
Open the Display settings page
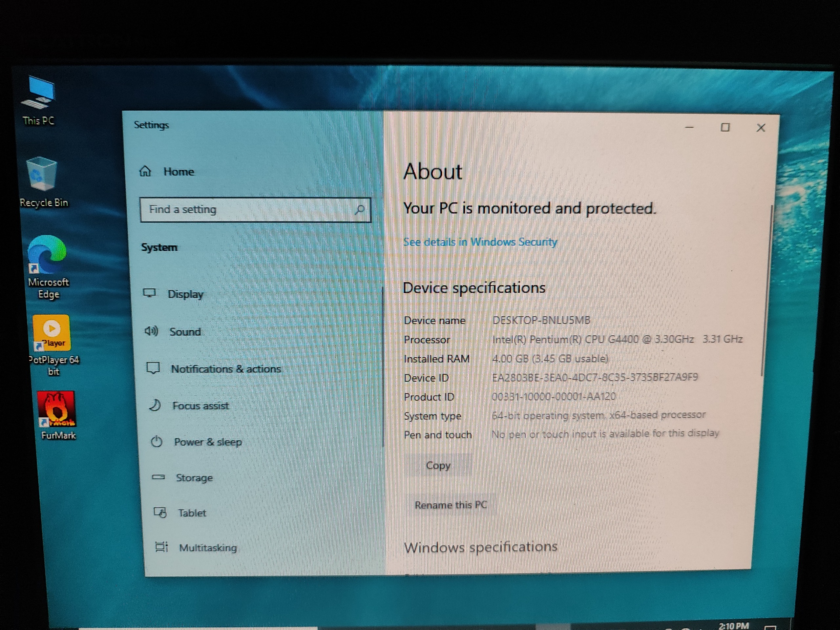[185, 294]
